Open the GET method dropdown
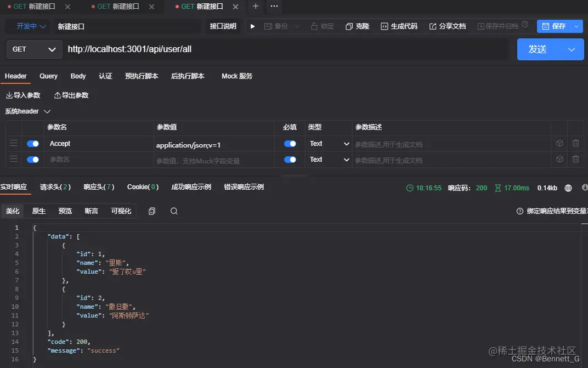The image size is (588, 368). click(33, 49)
